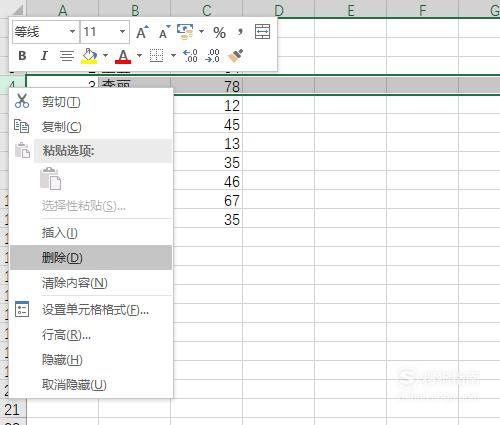Click cell containing 78

coord(207,86)
